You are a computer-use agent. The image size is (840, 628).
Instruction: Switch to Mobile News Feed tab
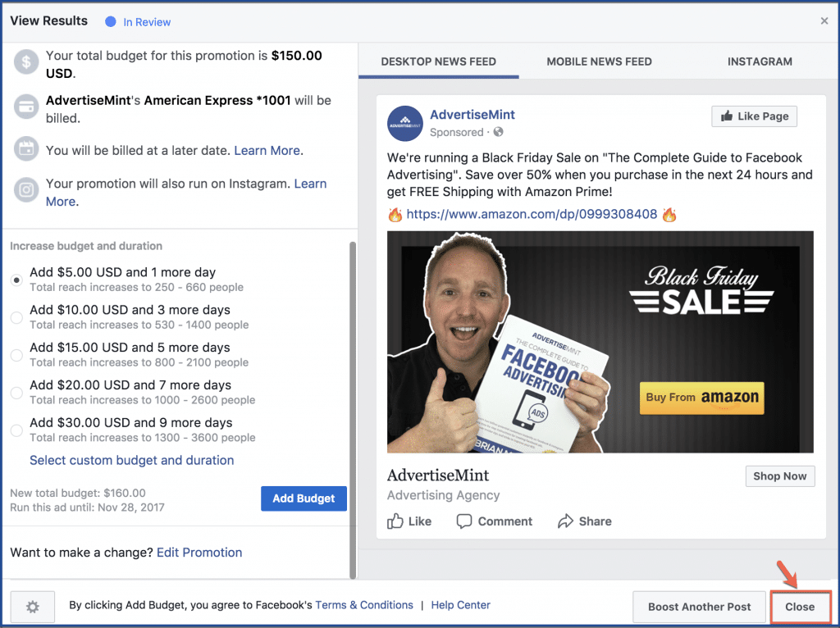[599, 61]
